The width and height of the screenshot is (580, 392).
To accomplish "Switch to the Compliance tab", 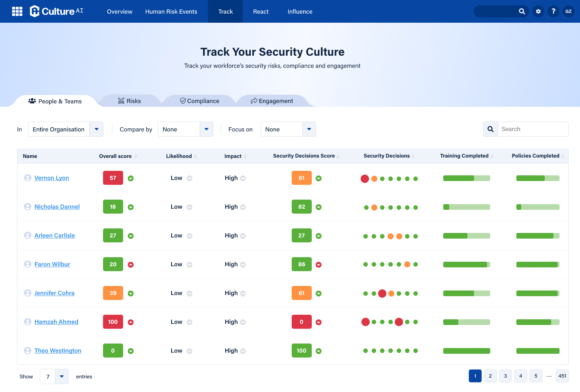I will pos(200,101).
